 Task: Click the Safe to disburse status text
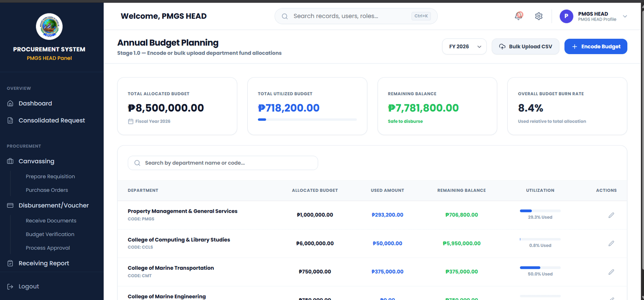[405, 121]
